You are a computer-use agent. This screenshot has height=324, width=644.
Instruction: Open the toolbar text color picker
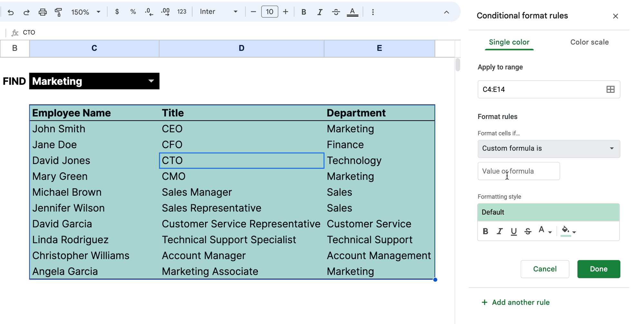(x=353, y=12)
